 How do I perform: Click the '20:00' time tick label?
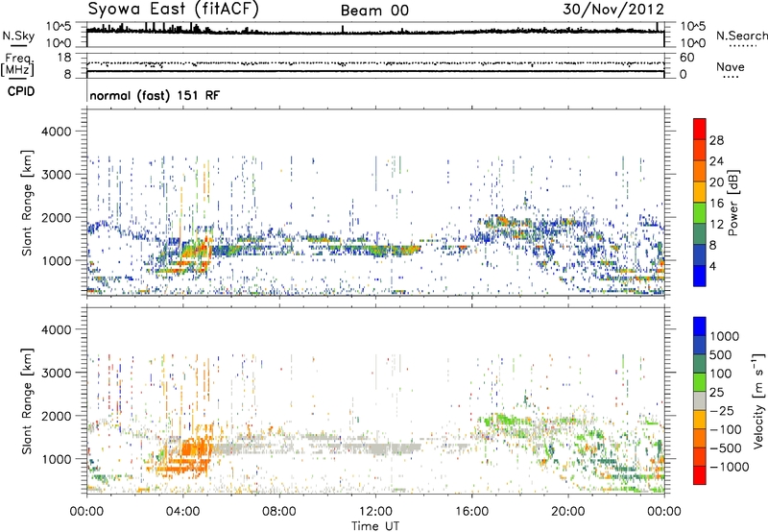[x=567, y=512]
